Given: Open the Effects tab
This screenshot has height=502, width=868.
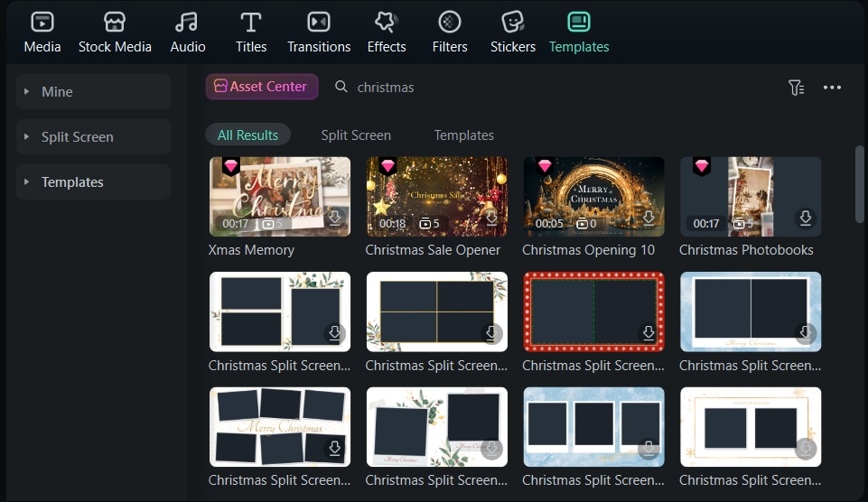Looking at the screenshot, I should tap(387, 33).
